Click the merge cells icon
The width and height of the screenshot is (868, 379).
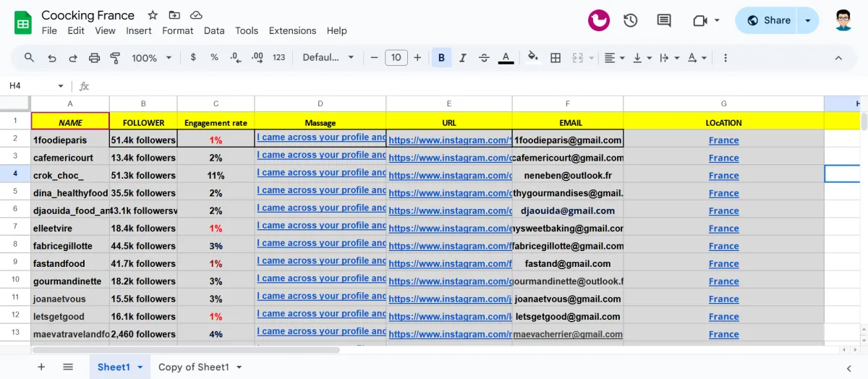pyautogui.click(x=578, y=58)
